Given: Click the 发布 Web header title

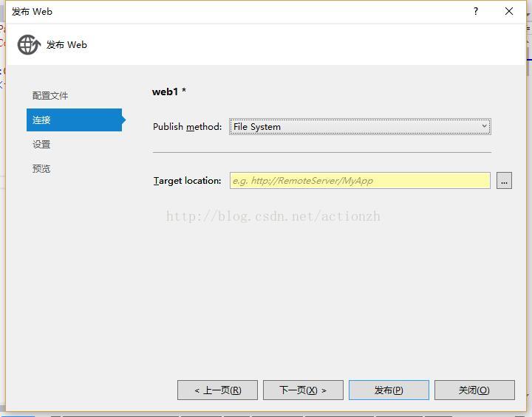Looking at the screenshot, I should [x=66, y=45].
